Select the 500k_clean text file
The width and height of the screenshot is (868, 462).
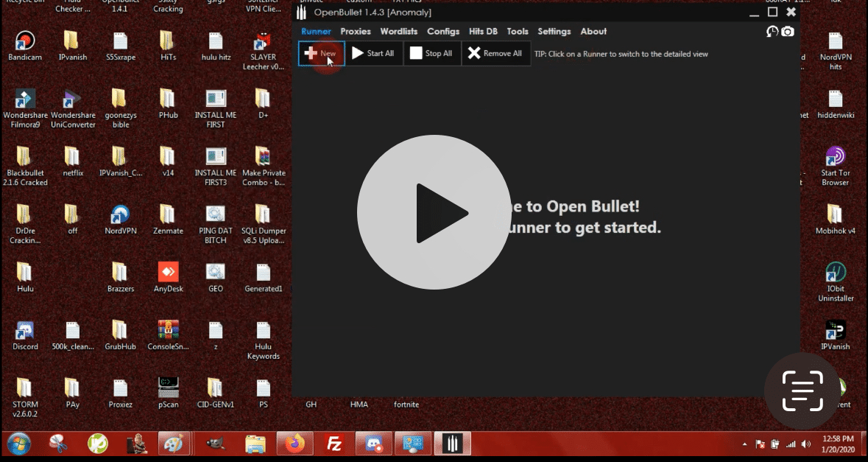click(73, 335)
